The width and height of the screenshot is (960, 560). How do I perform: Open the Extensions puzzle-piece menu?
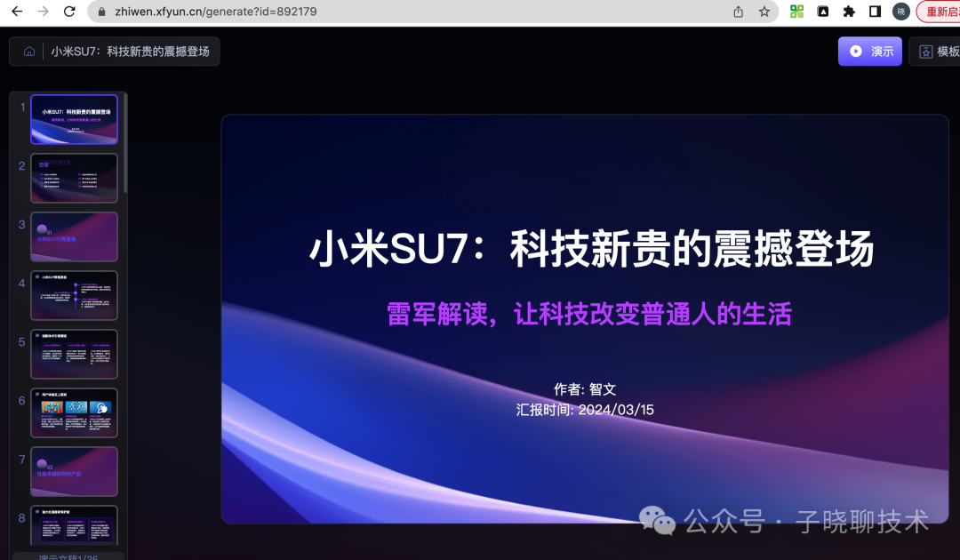[x=849, y=11]
